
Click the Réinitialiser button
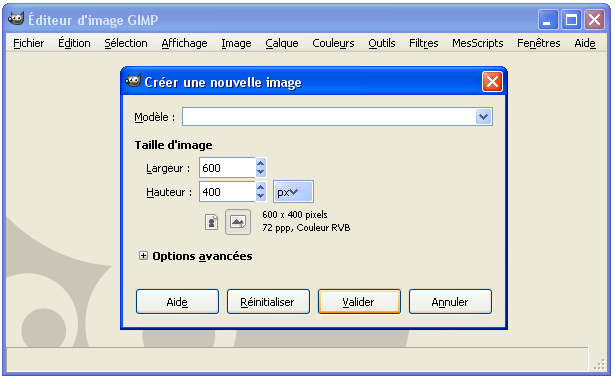click(268, 302)
